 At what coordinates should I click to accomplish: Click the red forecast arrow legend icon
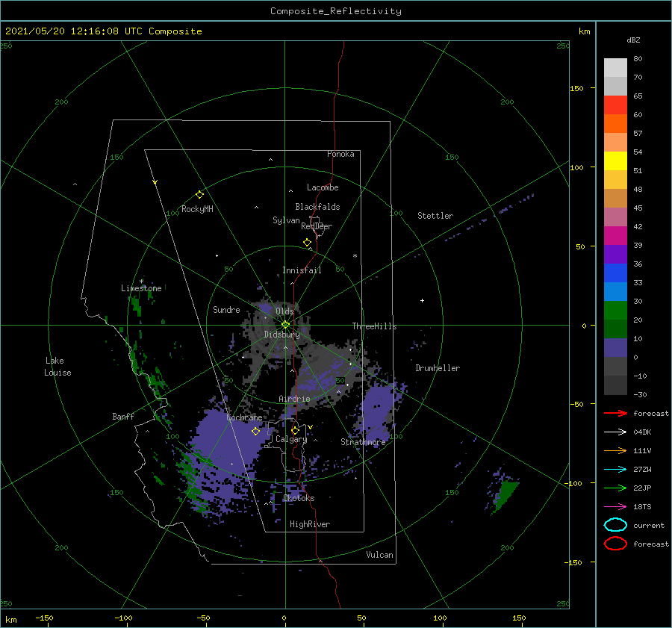(x=615, y=413)
